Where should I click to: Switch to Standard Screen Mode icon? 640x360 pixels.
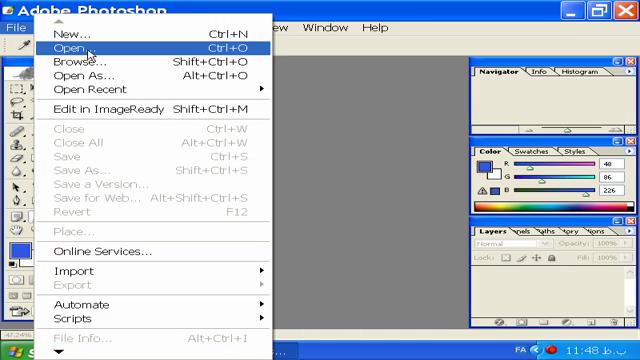pos(13,296)
